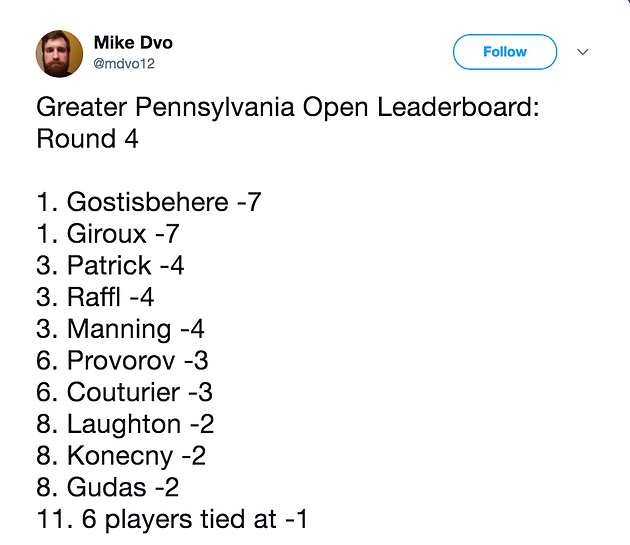Expand the tweet options chevron menu
This screenshot has height=545, width=630.
tap(583, 52)
